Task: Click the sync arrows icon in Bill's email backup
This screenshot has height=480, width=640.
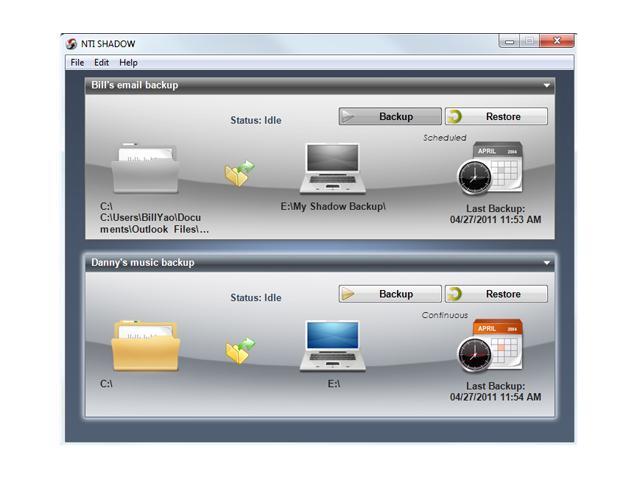Action: pyautogui.click(x=239, y=173)
